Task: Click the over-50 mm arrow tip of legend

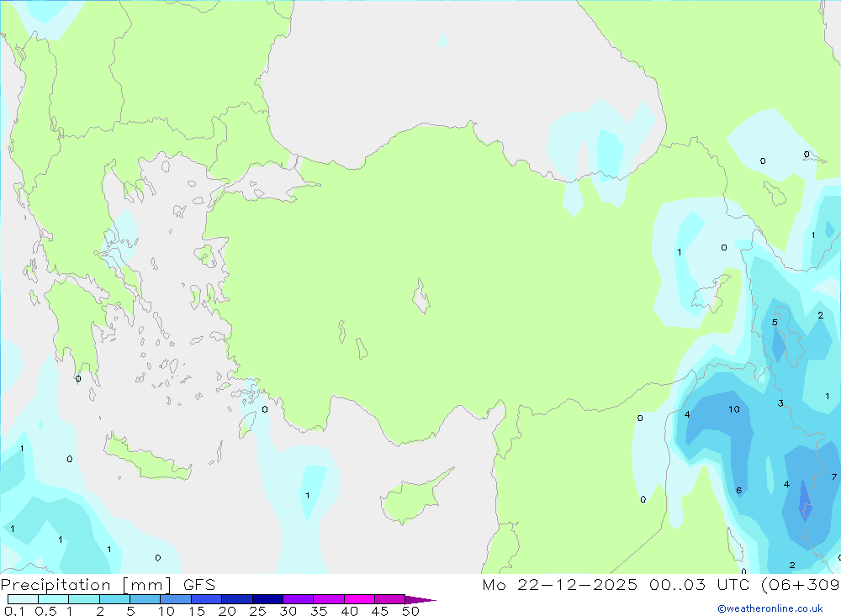Action: click(x=420, y=600)
